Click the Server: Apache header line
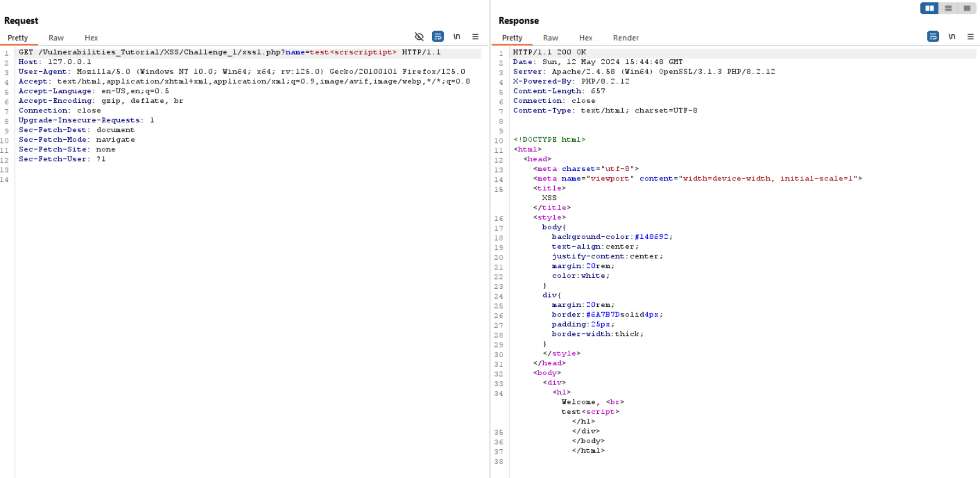 [644, 72]
